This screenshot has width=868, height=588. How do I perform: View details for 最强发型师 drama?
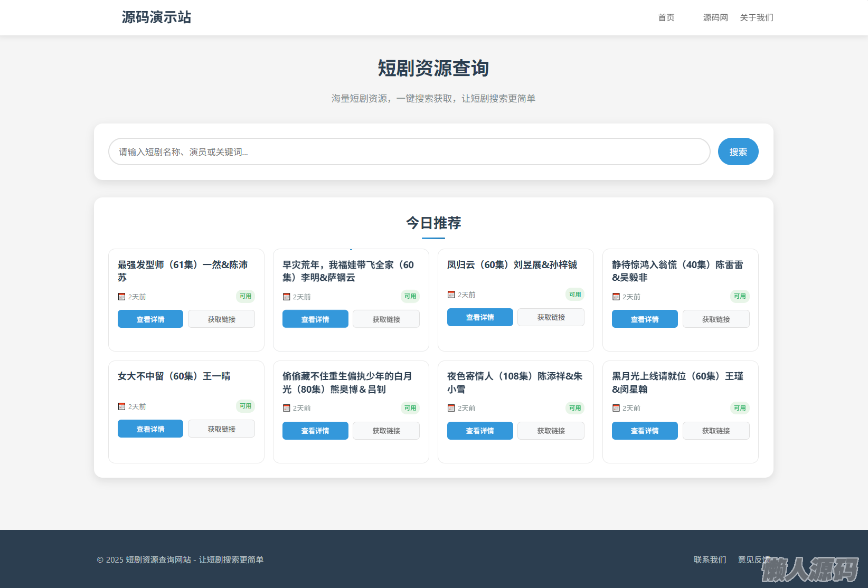tap(150, 319)
